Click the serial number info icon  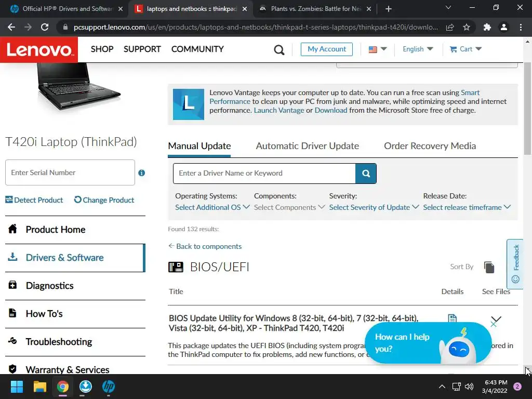tap(142, 173)
